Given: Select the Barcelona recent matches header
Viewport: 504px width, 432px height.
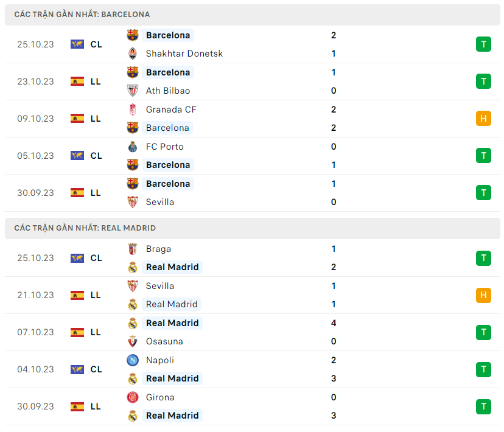Looking at the screenshot, I should pos(82,14).
